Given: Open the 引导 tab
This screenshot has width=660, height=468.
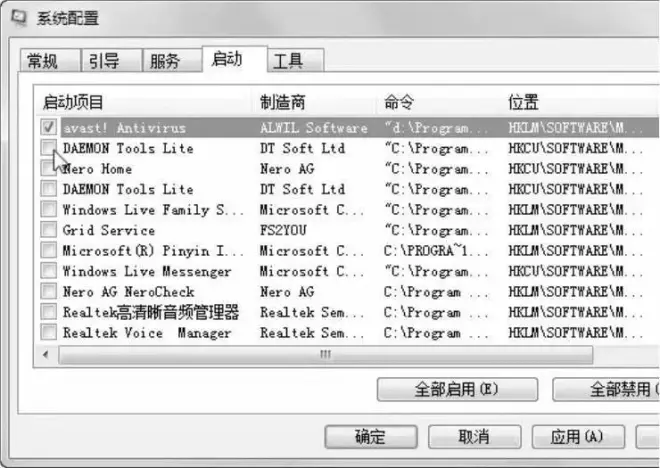Looking at the screenshot, I should (x=111, y=61).
